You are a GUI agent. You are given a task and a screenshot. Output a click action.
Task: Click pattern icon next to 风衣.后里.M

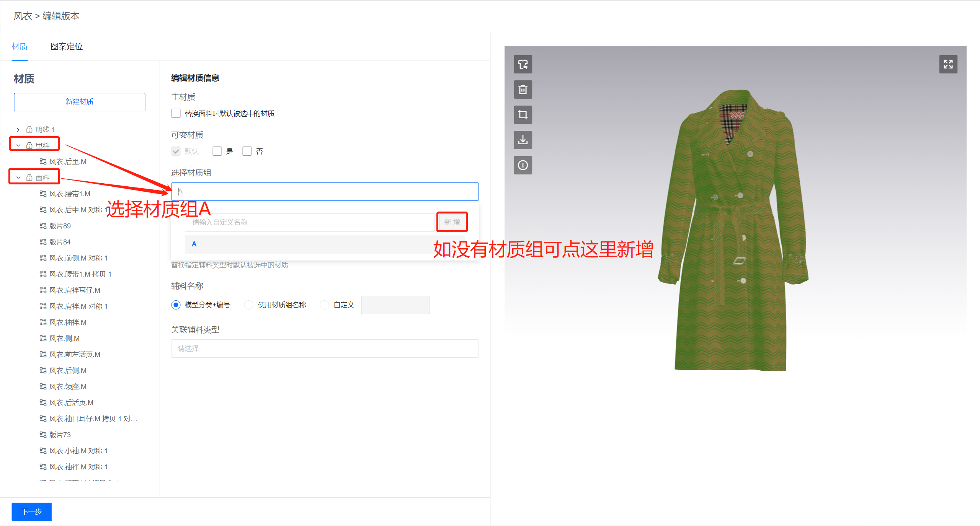point(43,162)
